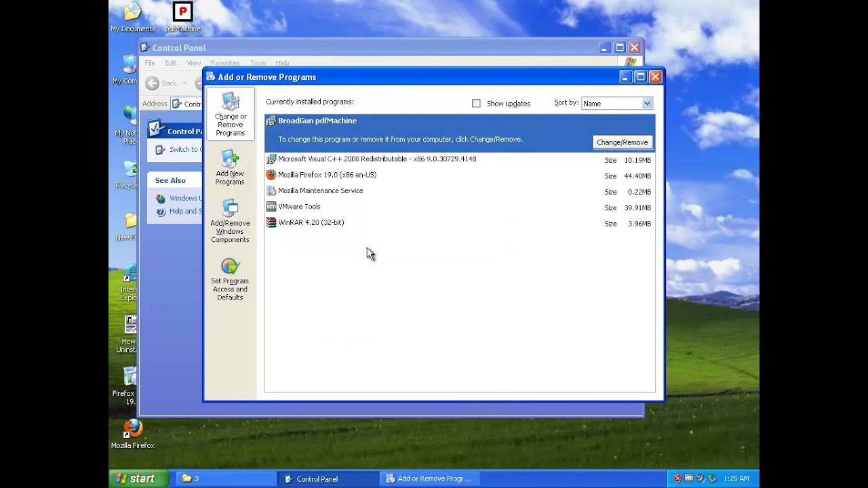
Task: Click the VMware Tools tray icon
Action: pyautogui.click(x=688, y=479)
